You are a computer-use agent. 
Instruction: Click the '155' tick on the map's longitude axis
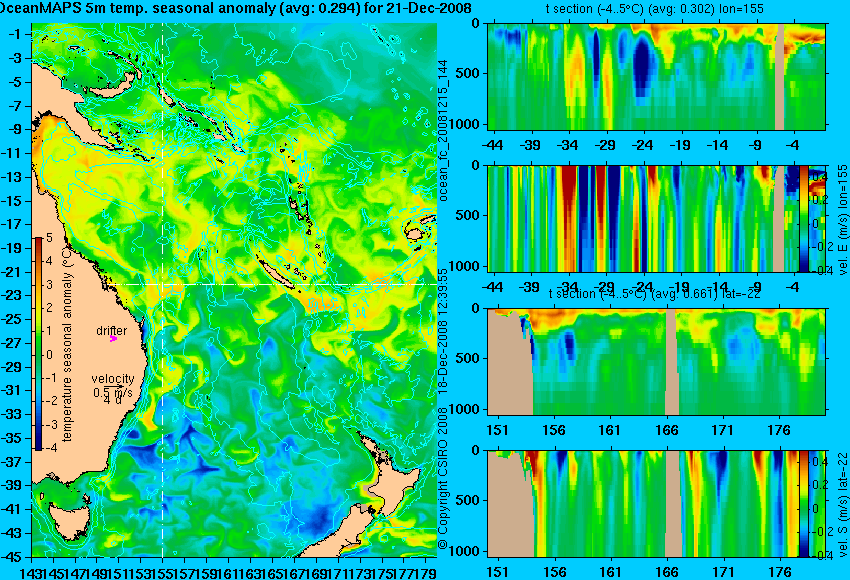click(x=163, y=572)
